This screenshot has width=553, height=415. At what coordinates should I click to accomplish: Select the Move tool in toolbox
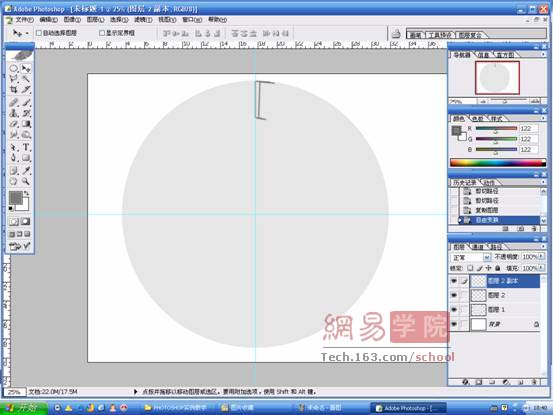26,68
